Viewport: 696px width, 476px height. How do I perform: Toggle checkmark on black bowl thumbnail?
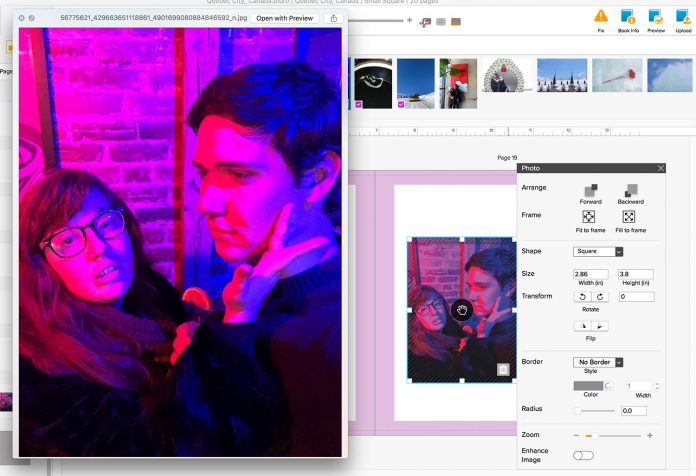(358, 104)
